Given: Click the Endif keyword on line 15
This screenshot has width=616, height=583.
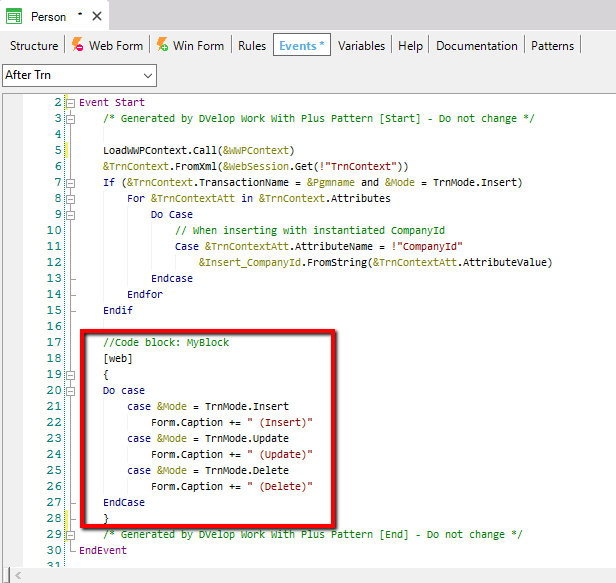Looking at the screenshot, I should point(118,310).
